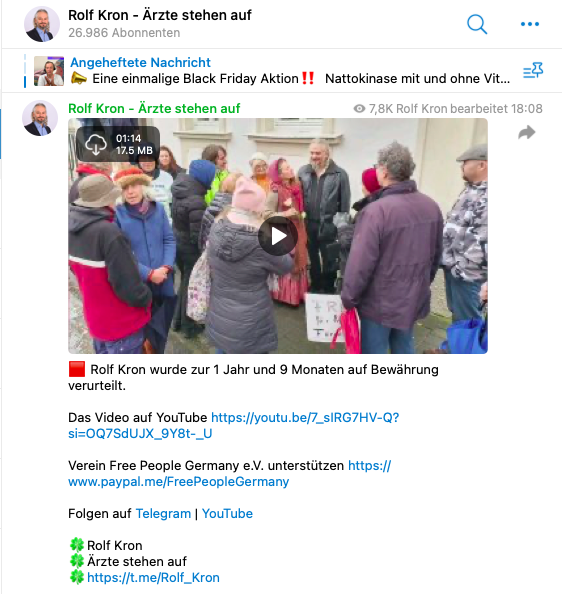The height and width of the screenshot is (594, 562).
Task: Open channel info via header title
Action: pos(160,15)
